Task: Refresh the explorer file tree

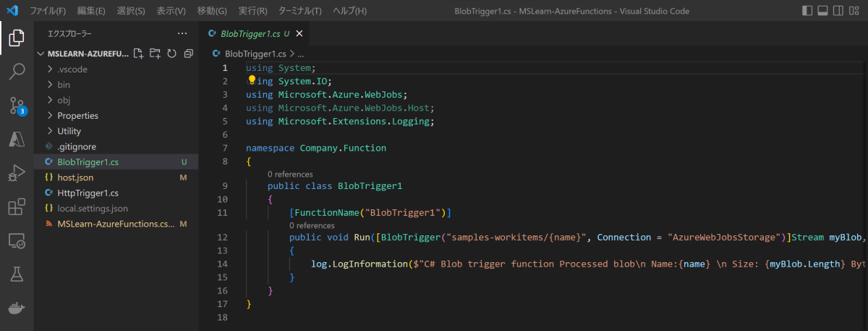Action: [171, 54]
